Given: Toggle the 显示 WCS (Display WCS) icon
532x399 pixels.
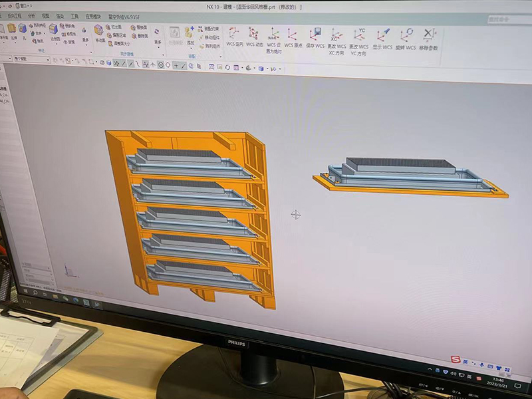Looking at the screenshot, I should pyautogui.click(x=383, y=35).
